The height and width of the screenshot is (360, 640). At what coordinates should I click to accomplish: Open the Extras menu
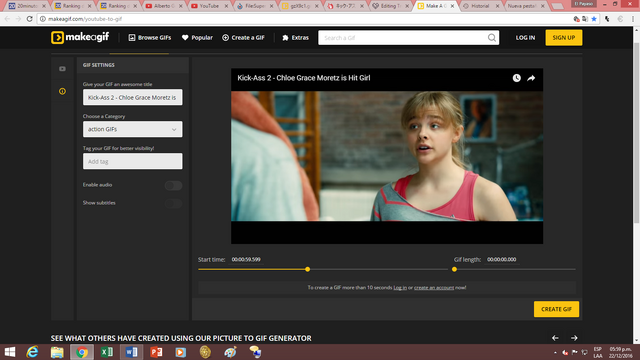click(296, 38)
